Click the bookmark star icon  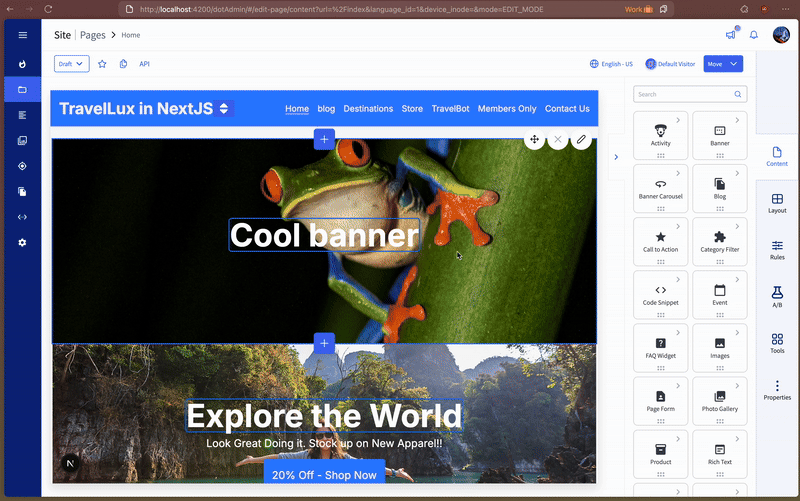pos(102,64)
